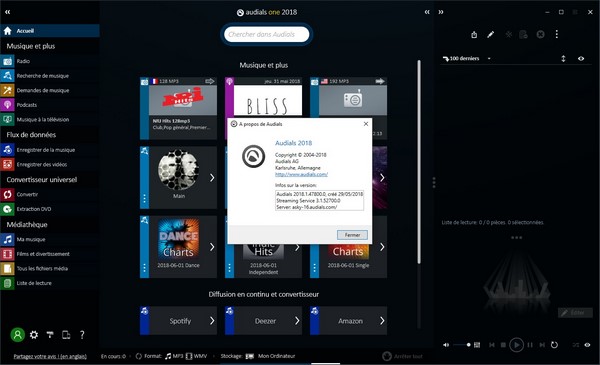Viewport: 600px width, 365px height.
Task: Open Liste de lecture in sidebar
Action: [x=50, y=283]
